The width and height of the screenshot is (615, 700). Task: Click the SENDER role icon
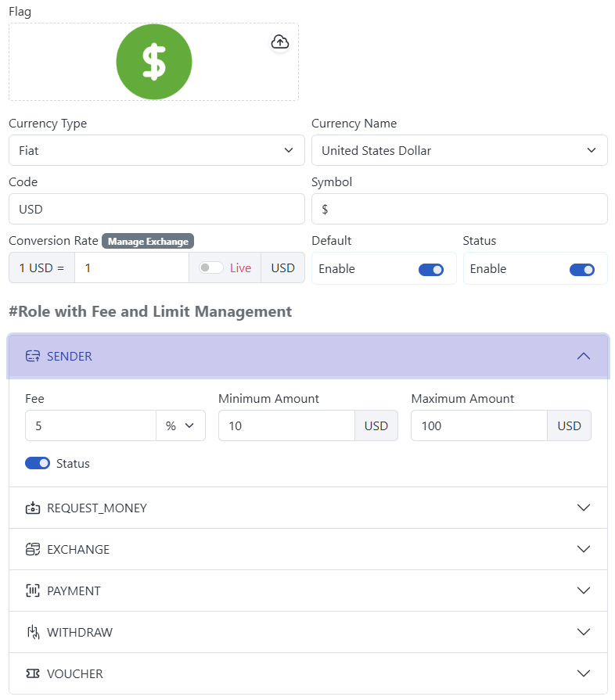click(x=32, y=356)
